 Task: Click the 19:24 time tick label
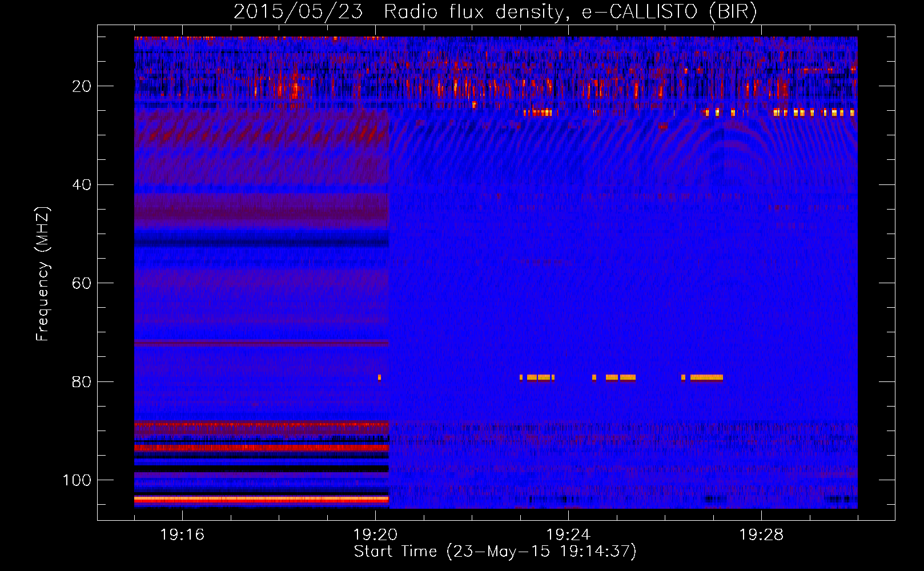[568, 534]
